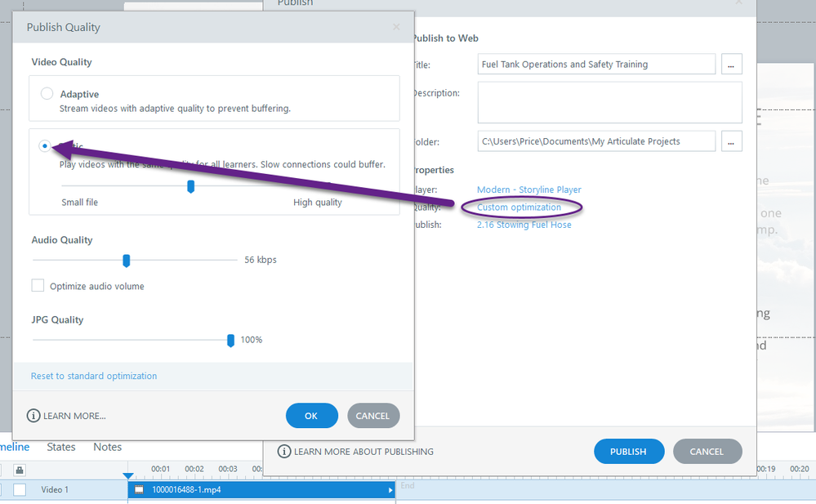Image resolution: width=816 pixels, height=504 pixels.
Task: Open Learn More About Publishing info icon
Action: pyautogui.click(x=284, y=452)
